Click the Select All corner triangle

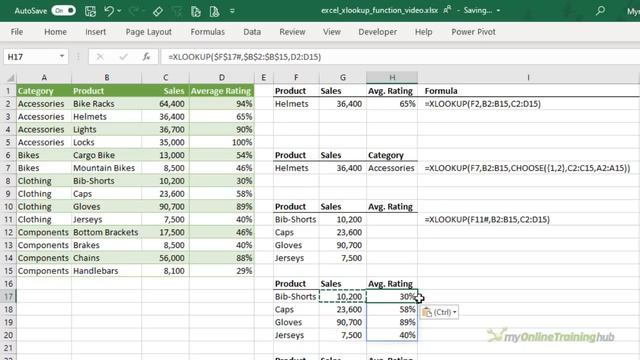click(x=9, y=77)
